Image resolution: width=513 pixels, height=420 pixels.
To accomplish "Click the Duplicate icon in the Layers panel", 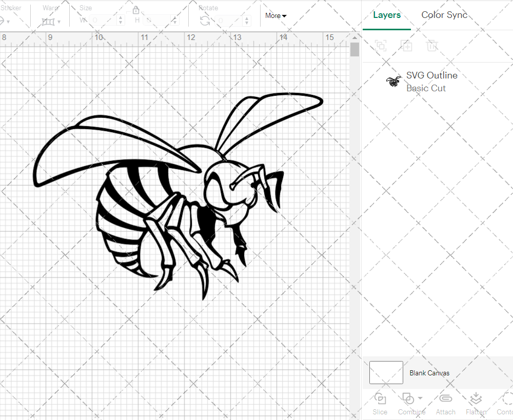I will 407,46.
